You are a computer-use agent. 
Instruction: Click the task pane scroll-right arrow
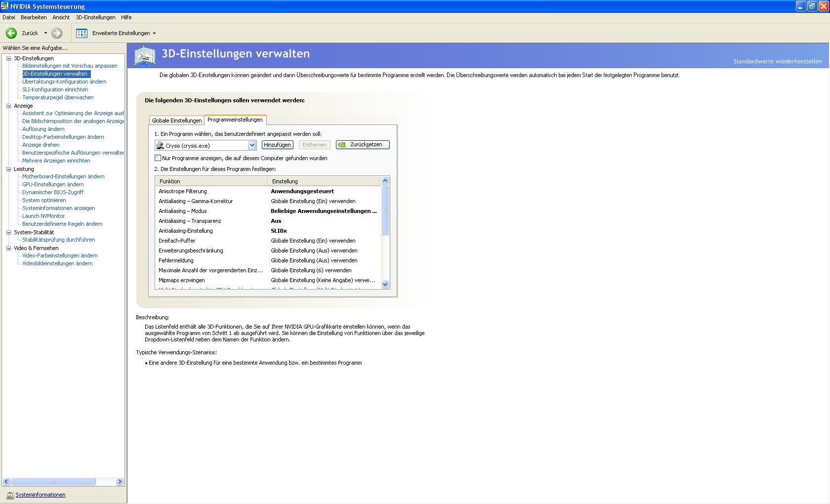coord(120,482)
